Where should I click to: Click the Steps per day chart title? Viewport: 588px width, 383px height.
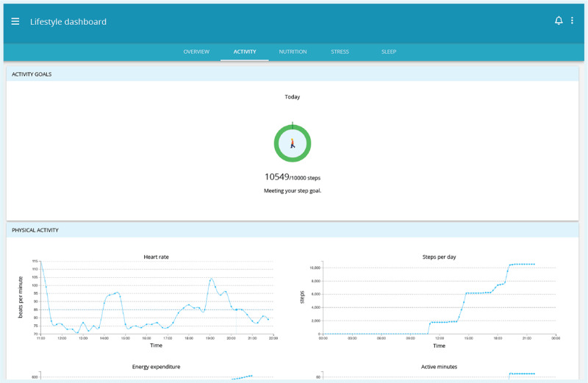click(439, 257)
